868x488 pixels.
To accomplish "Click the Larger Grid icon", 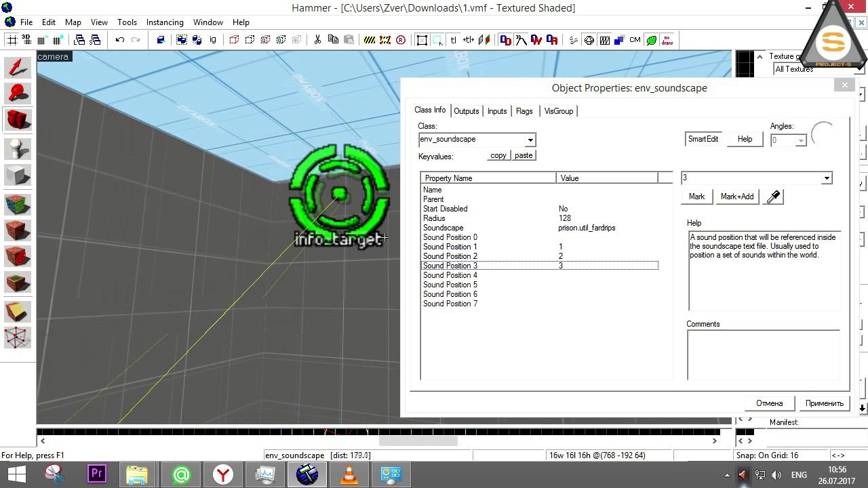I will 58,40.
